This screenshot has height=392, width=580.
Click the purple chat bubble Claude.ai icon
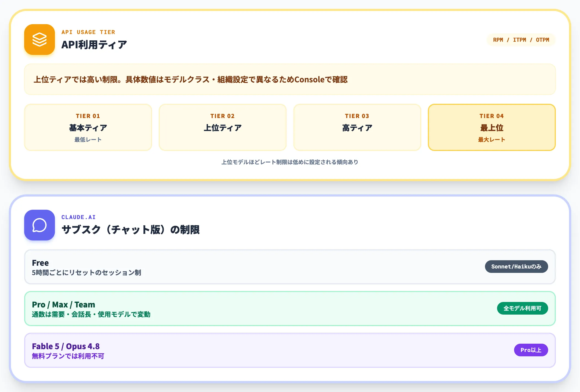click(40, 225)
